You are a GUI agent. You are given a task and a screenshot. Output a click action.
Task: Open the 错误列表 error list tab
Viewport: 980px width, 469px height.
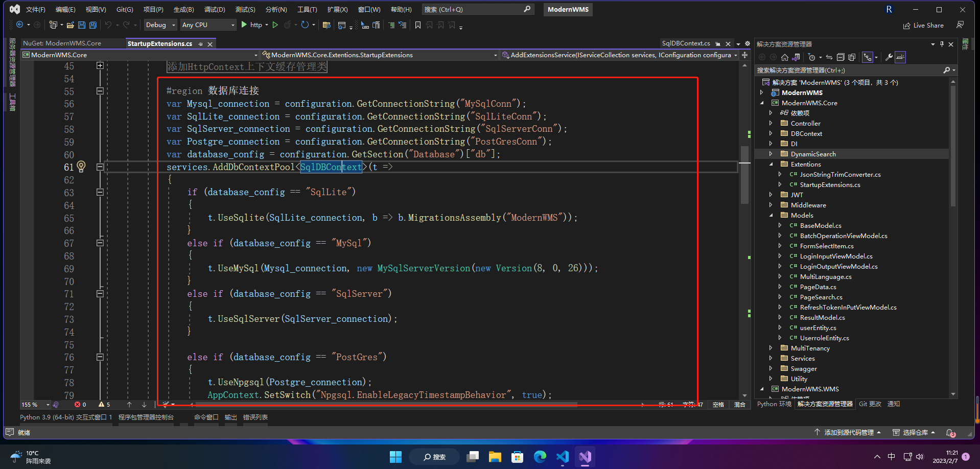tap(255, 417)
